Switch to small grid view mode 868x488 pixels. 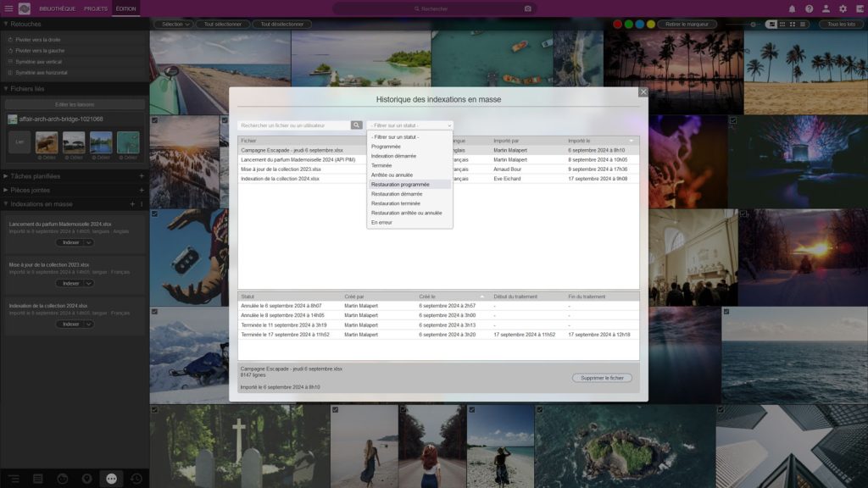(782, 25)
